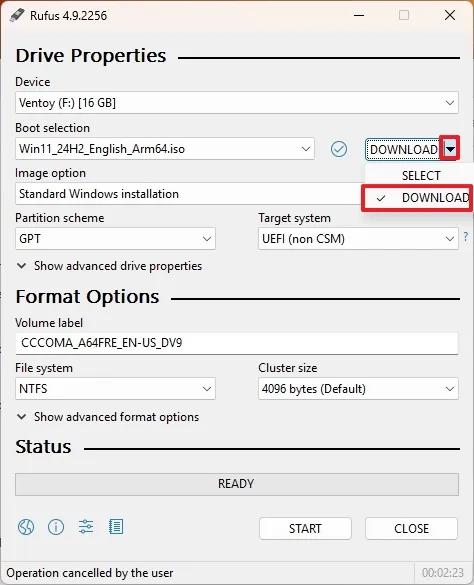Click the START button
This screenshot has height=585, width=474.
[305, 528]
